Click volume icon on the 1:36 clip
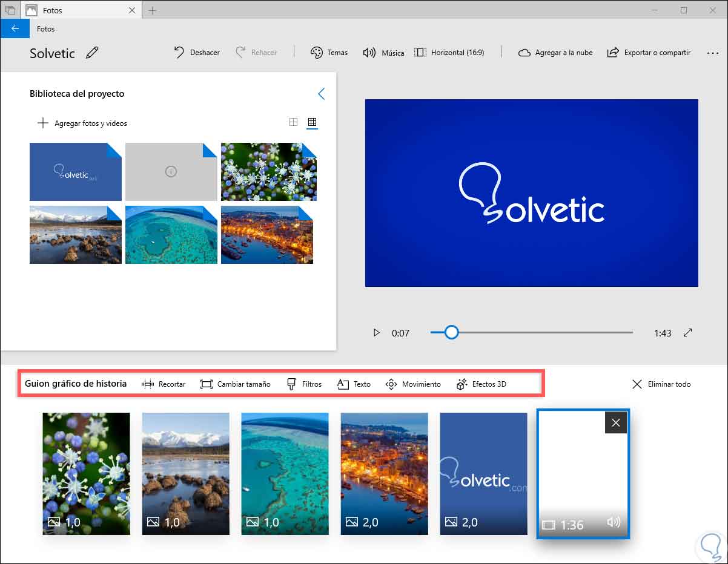 [x=614, y=522]
